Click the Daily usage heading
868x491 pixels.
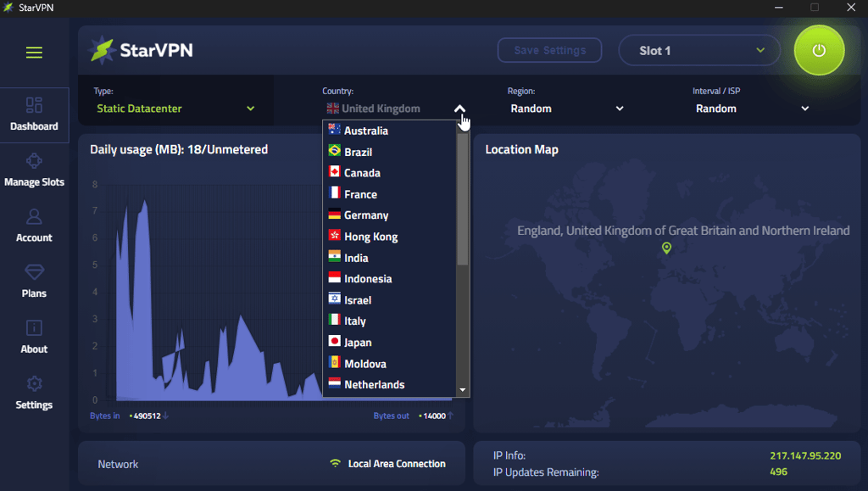click(x=179, y=149)
